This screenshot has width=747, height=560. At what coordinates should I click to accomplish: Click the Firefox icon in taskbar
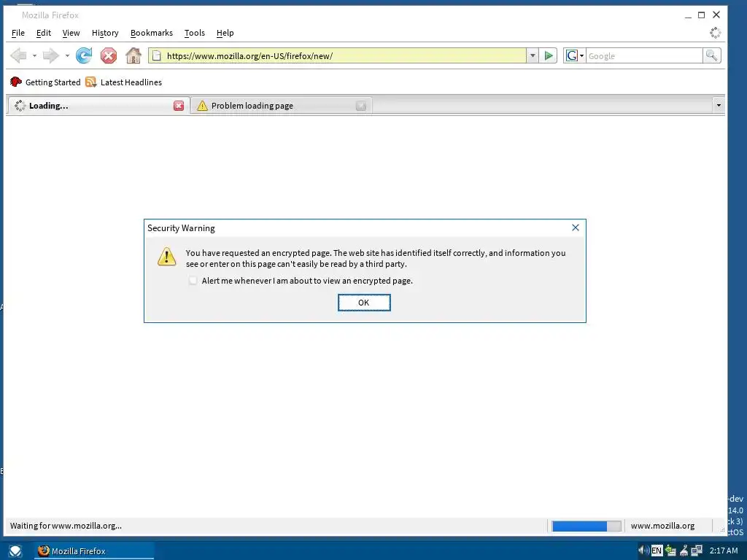(x=43, y=551)
